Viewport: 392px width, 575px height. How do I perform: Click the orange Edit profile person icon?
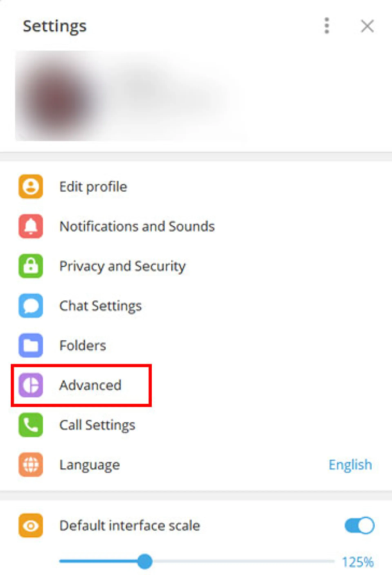31,186
